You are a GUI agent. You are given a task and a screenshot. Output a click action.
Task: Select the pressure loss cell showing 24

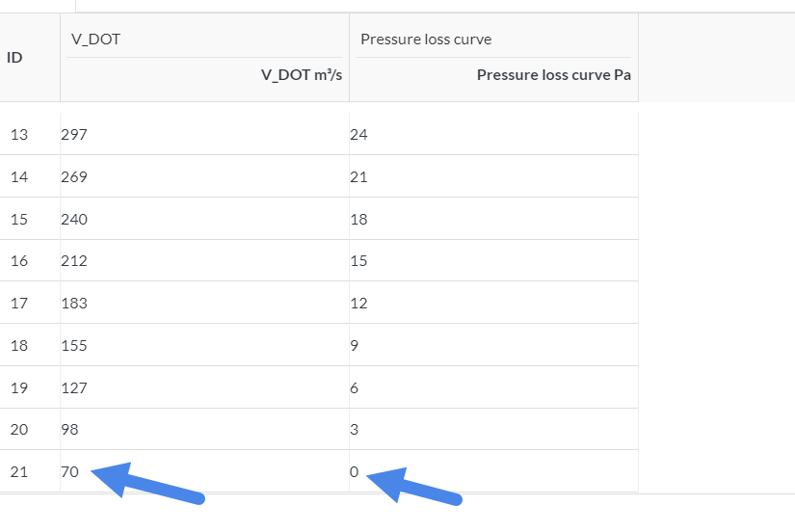pos(493,134)
